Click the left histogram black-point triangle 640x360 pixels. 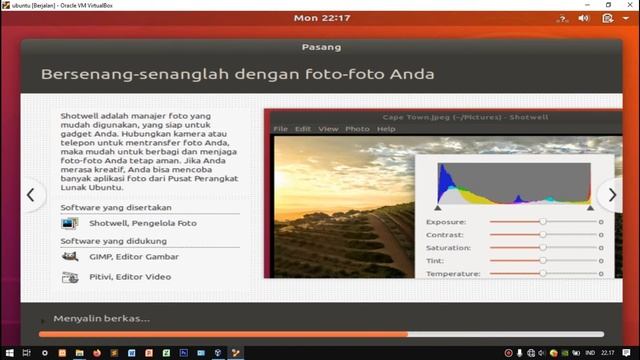click(x=438, y=208)
